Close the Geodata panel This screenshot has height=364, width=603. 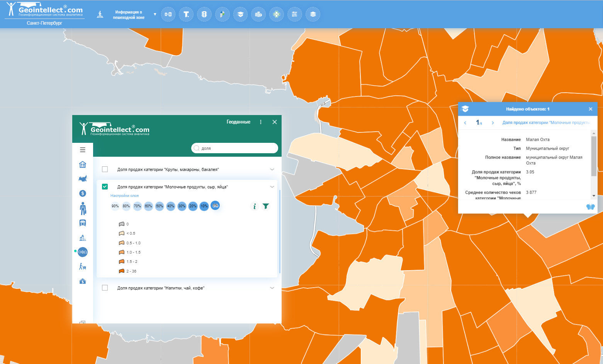pyautogui.click(x=275, y=122)
